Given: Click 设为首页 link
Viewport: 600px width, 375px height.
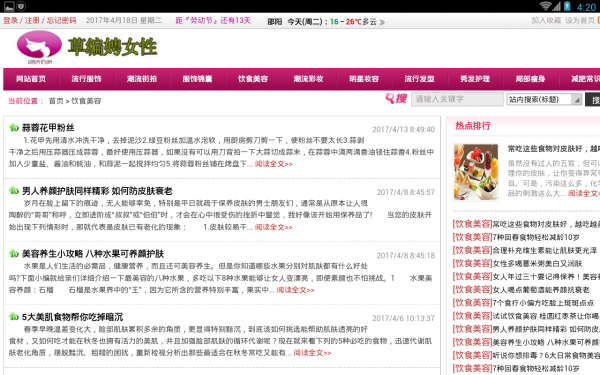Looking at the screenshot, I should tap(580, 21).
